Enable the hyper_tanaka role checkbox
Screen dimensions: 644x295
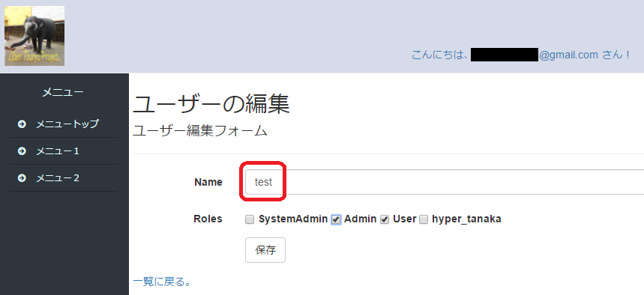tap(424, 219)
